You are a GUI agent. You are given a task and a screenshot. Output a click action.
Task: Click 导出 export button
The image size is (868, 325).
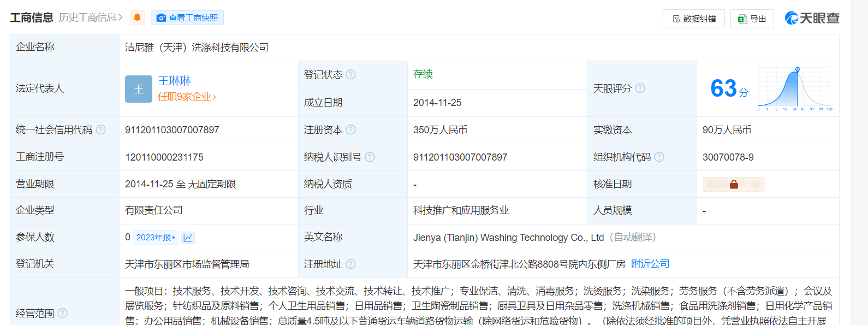(752, 19)
